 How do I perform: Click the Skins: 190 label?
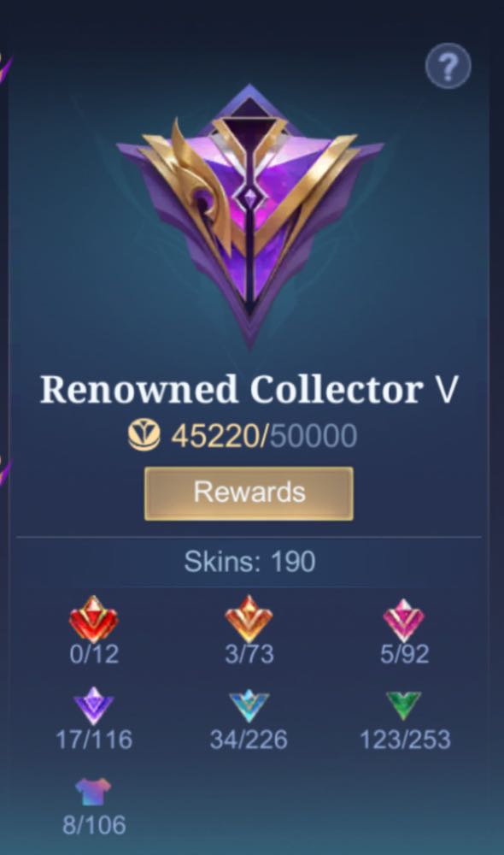coord(249,562)
